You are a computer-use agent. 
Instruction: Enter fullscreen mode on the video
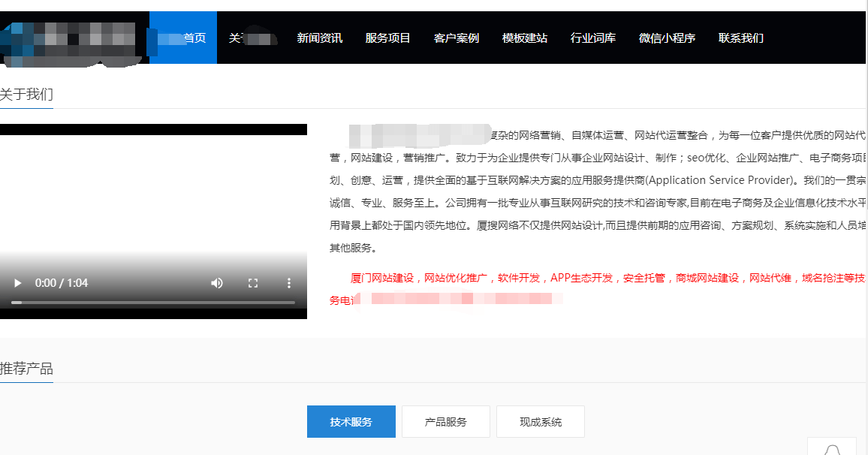point(253,283)
